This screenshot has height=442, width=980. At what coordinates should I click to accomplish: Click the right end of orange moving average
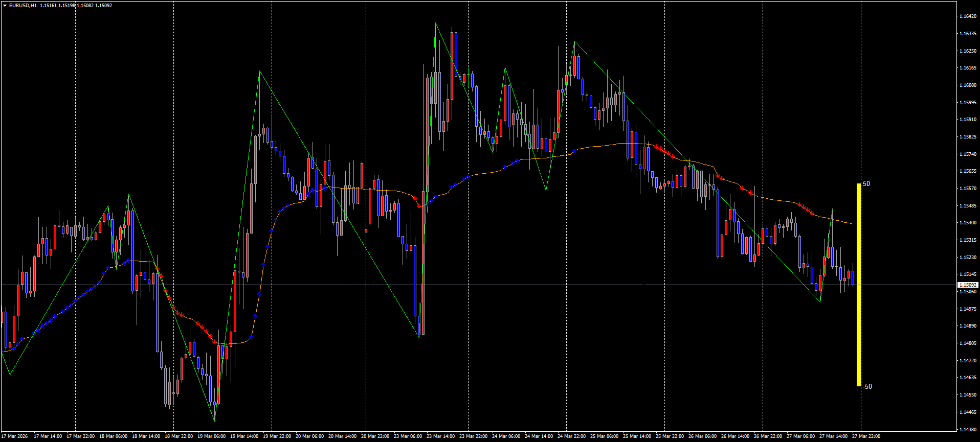[852, 223]
